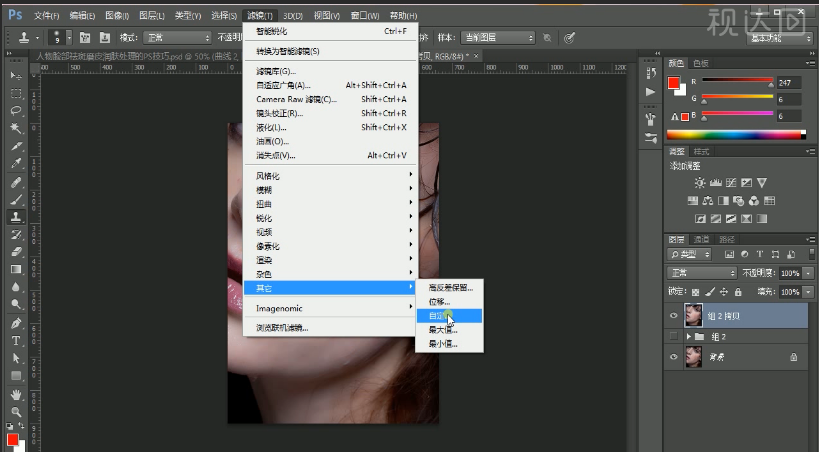Select the Gradient tool
The height and width of the screenshot is (452, 819).
[16, 270]
